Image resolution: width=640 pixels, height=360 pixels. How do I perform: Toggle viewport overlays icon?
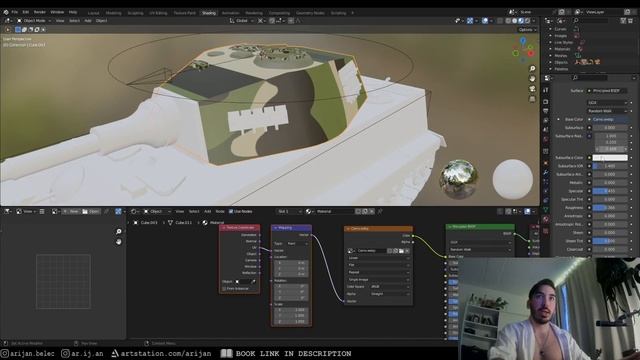[x=485, y=20]
